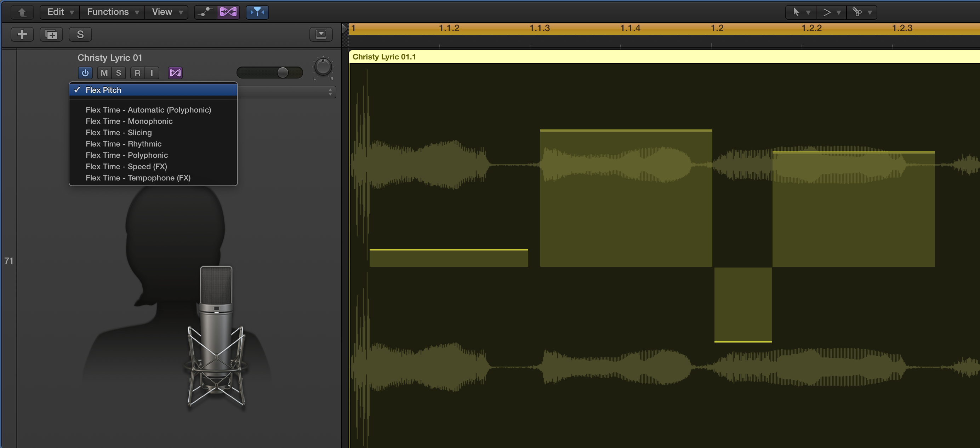Mute the Christy Lyric 01 track

[104, 73]
